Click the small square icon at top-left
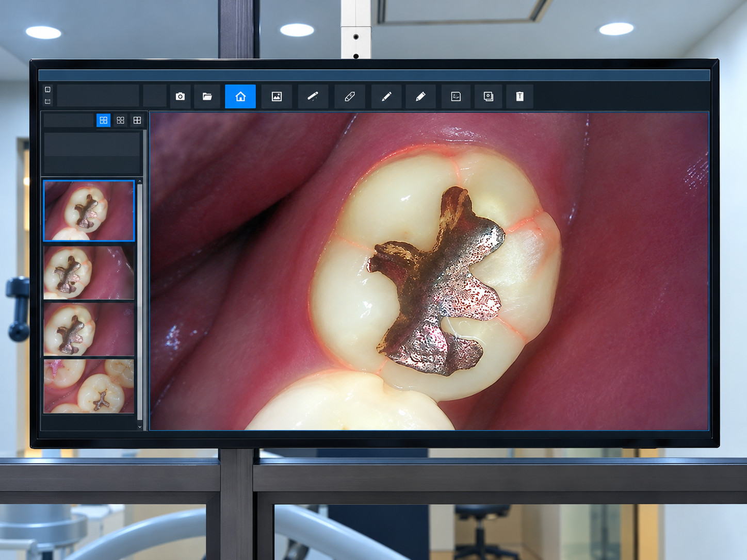 click(x=48, y=90)
